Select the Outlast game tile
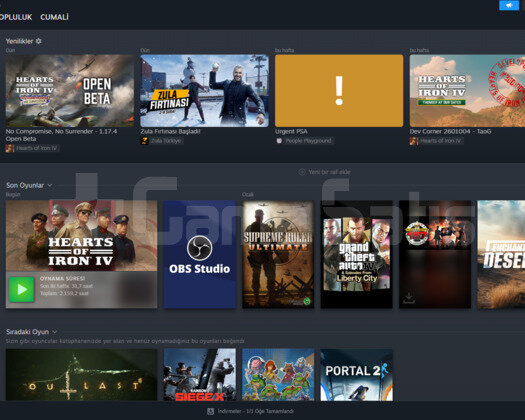 coord(81,374)
